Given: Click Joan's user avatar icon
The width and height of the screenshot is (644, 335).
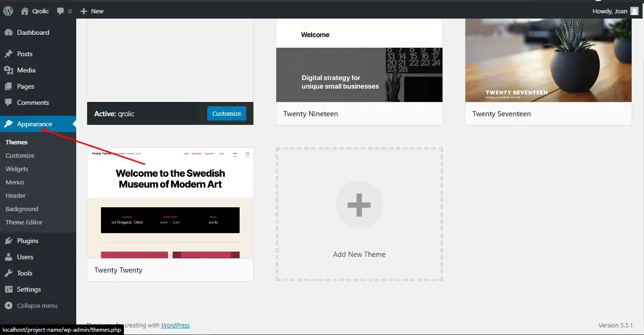Looking at the screenshot, I should pos(634,11).
